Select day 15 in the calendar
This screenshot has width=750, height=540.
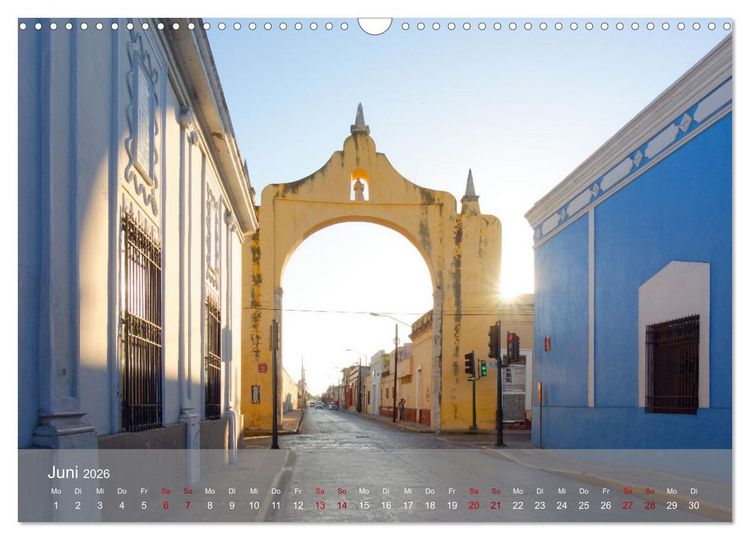coord(364,506)
